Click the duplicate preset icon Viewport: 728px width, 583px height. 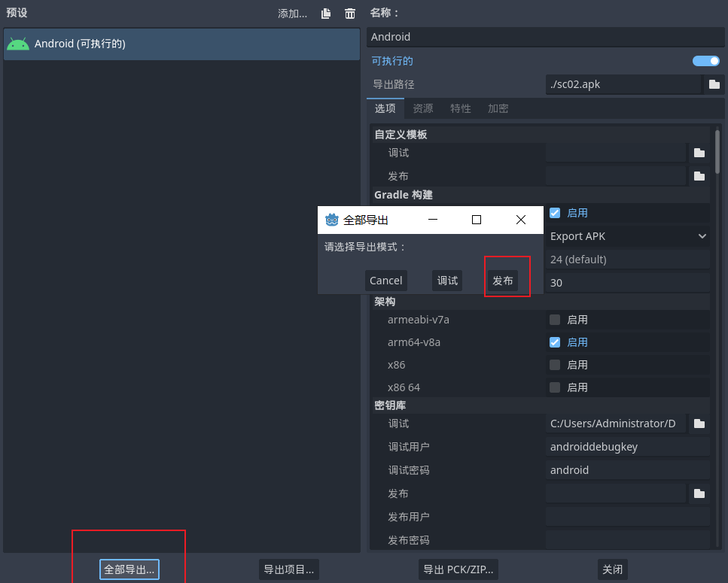[x=326, y=14]
